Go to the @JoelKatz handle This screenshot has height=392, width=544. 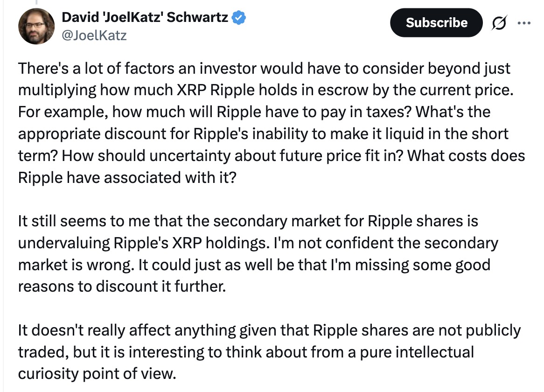[94, 35]
